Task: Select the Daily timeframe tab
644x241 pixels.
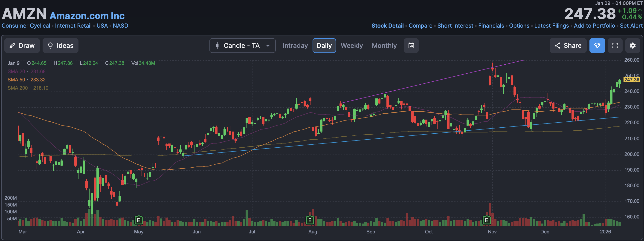Action: tap(324, 46)
